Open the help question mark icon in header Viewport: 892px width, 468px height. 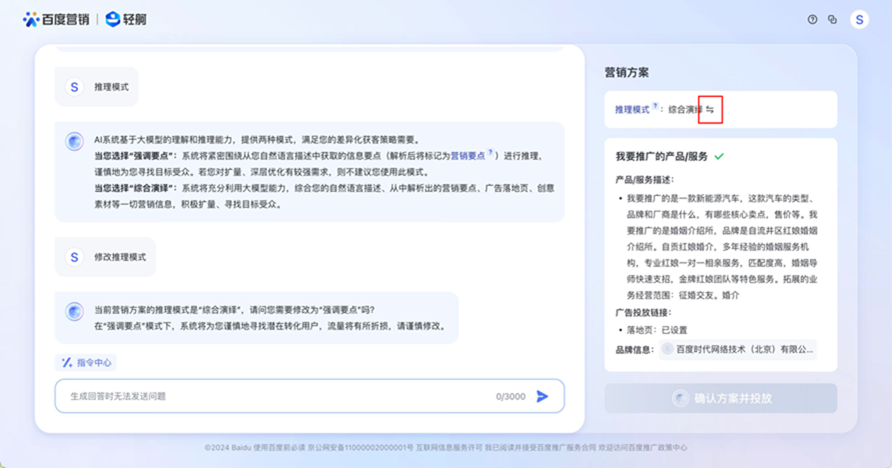(812, 19)
